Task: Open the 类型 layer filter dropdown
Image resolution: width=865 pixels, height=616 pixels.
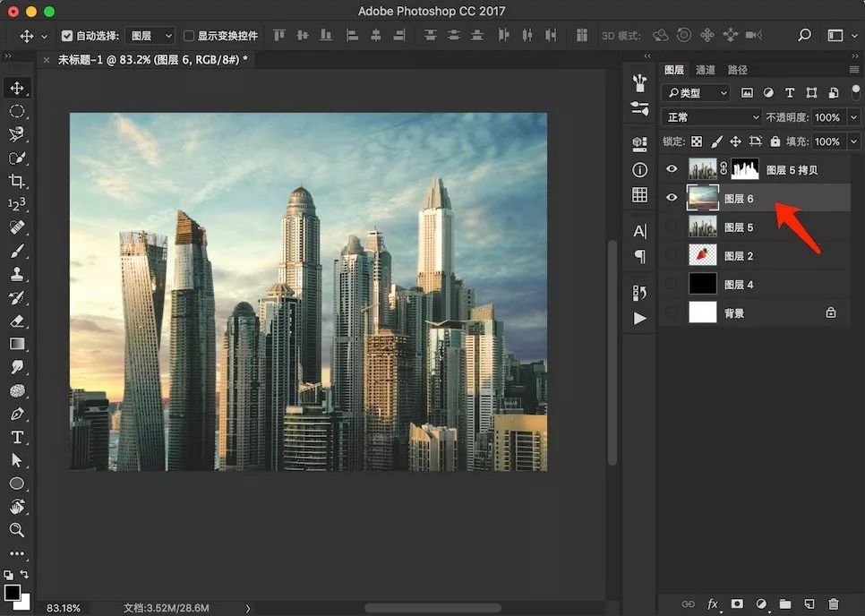Action: (x=694, y=92)
